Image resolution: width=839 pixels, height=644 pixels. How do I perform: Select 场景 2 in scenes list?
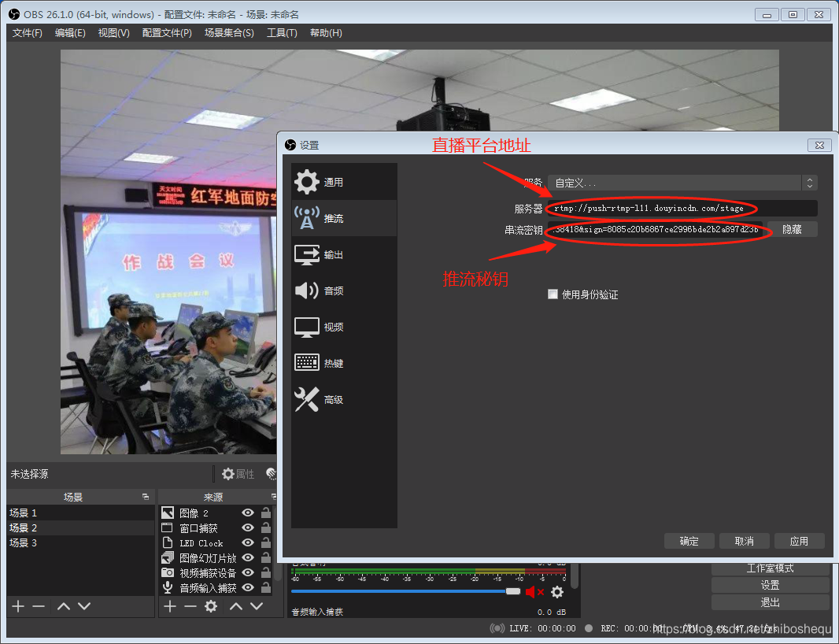[x=81, y=527]
